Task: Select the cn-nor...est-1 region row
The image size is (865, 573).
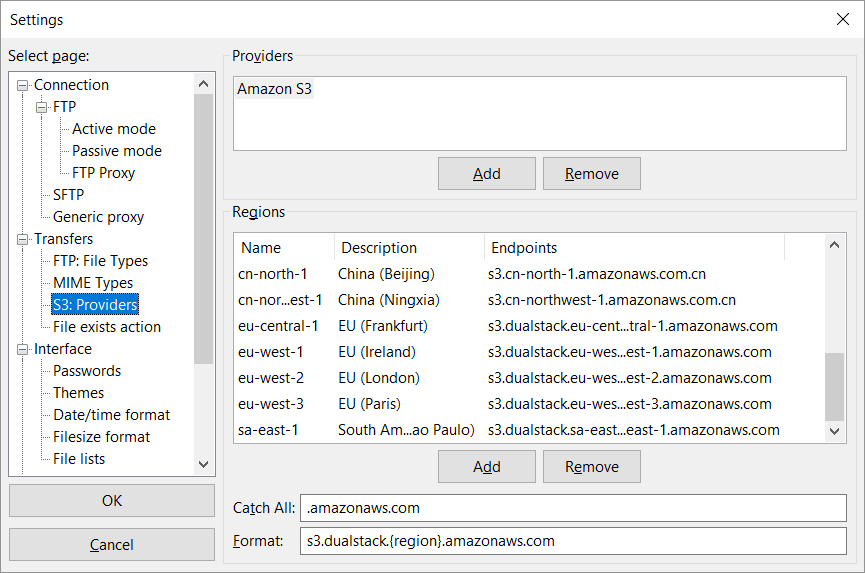Action: click(528, 300)
